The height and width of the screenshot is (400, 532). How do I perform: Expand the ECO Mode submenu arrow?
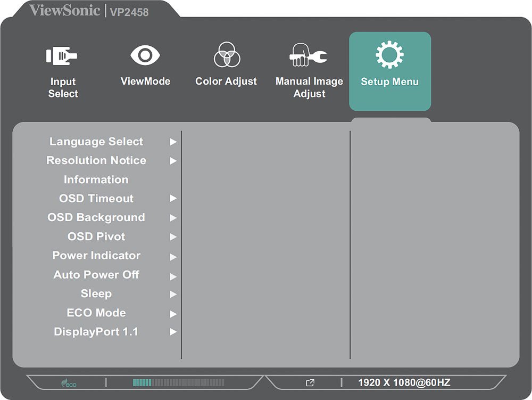tap(173, 313)
